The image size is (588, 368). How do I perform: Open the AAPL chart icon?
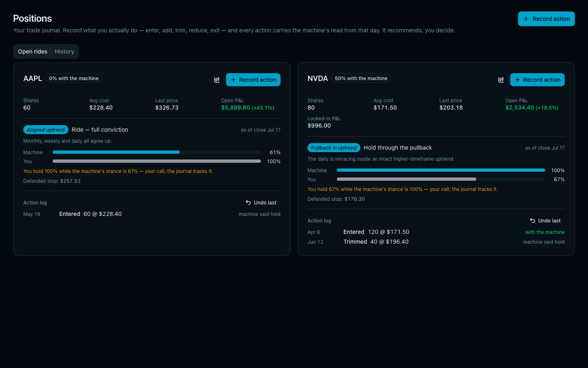pos(217,80)
